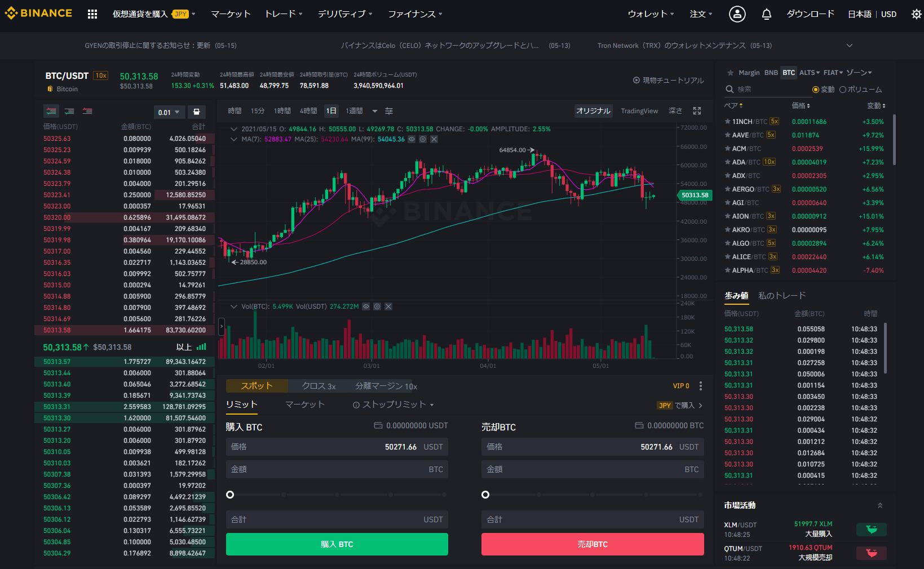
Task: Click the sell amount slider handle
Action: (x=485, y=495)
